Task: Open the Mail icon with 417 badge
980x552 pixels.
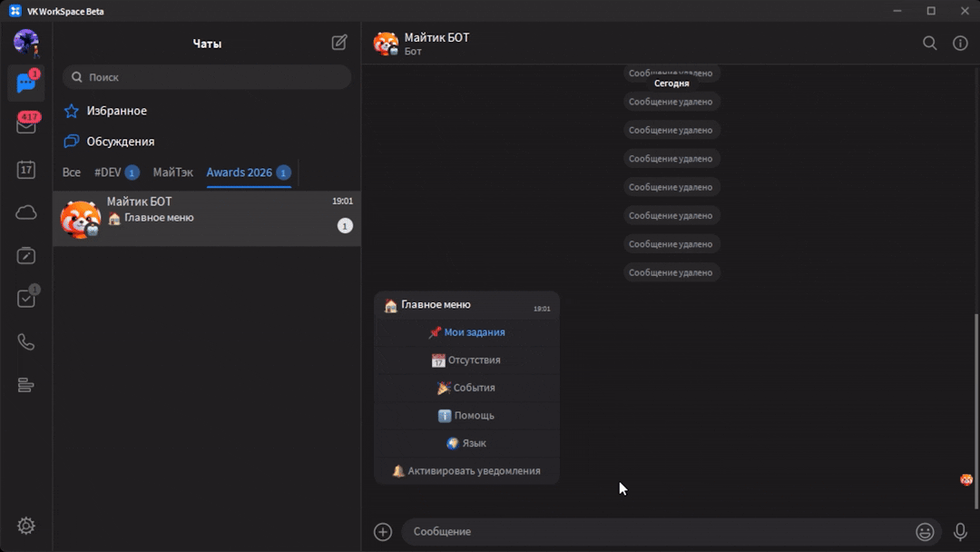Action: (26, 126)
